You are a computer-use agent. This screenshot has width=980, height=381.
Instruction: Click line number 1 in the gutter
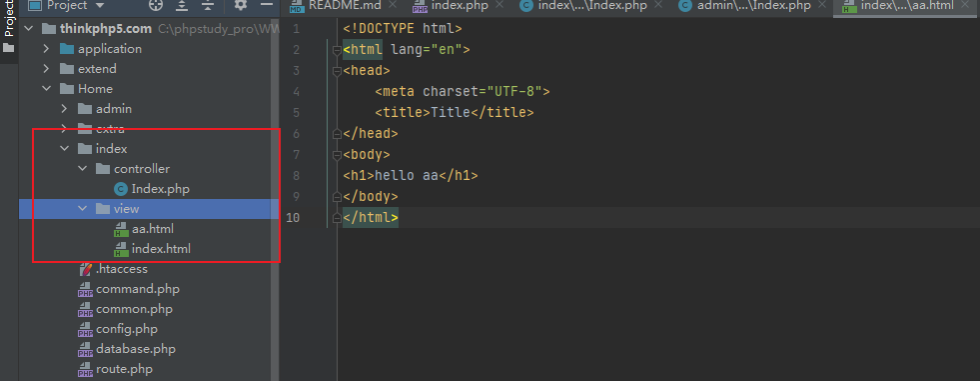(296, 29)
